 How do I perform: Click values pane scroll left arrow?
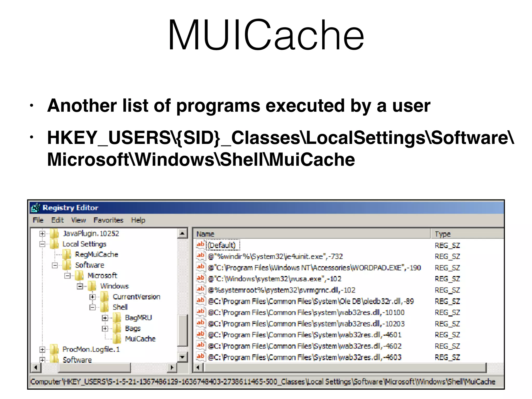point(198,368)
